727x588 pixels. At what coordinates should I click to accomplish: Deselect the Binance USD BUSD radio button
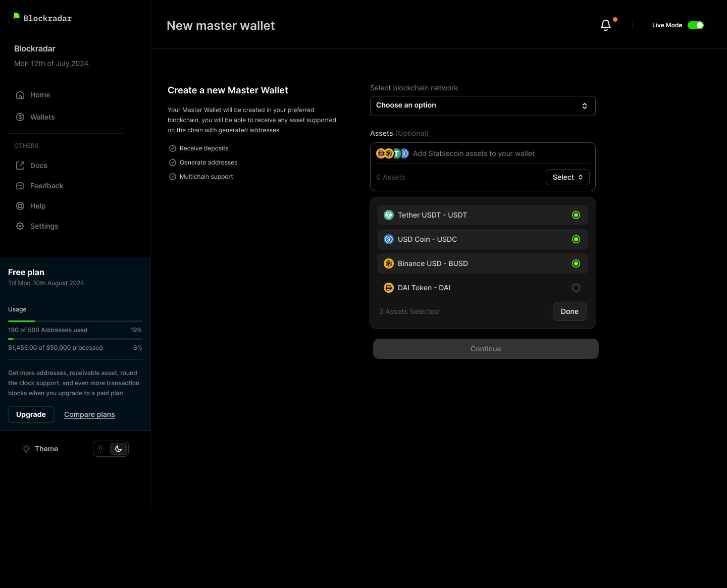tap(576, 263)
